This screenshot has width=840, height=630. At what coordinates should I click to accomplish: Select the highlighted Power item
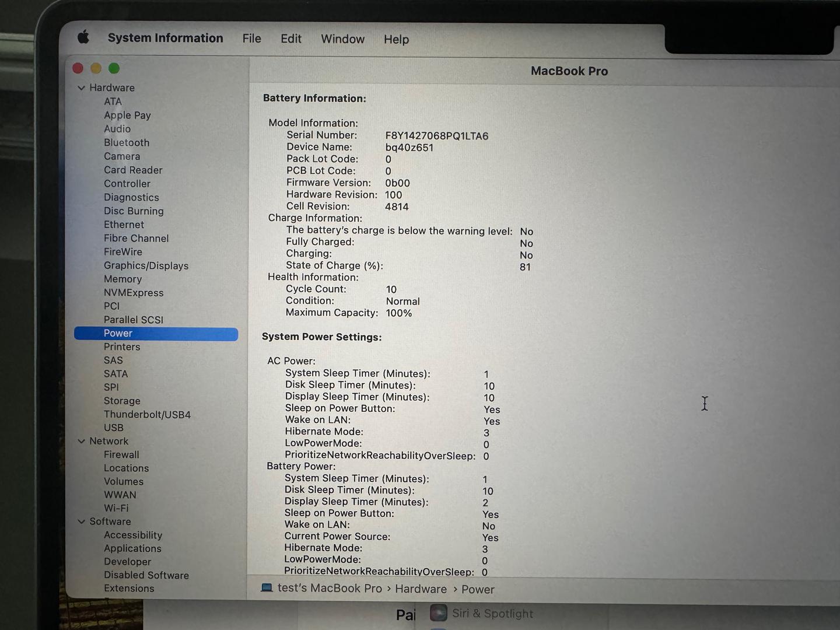tap(156, 333)
